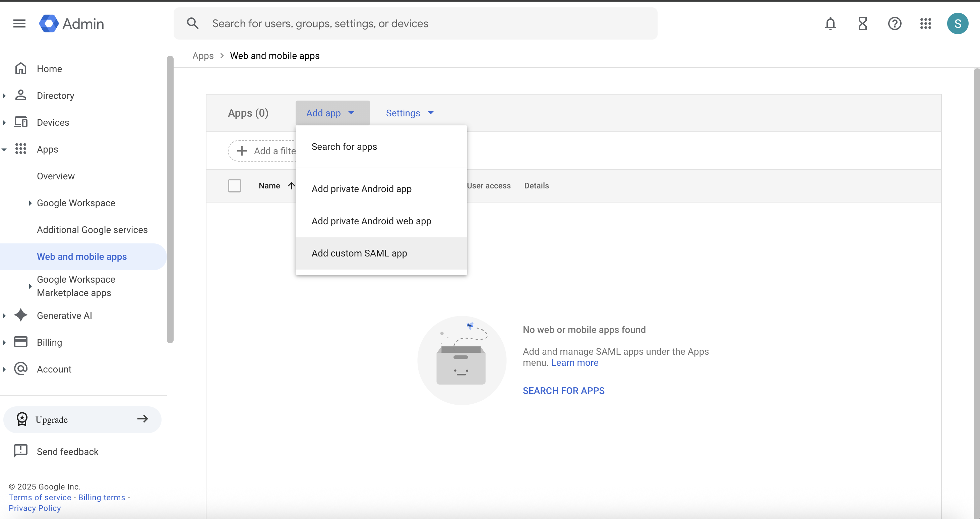Viewport: 980px width, 519px height.
Task: Open the tasks hourglass icon
Action: pyautogui.click(x=862, y=23)
